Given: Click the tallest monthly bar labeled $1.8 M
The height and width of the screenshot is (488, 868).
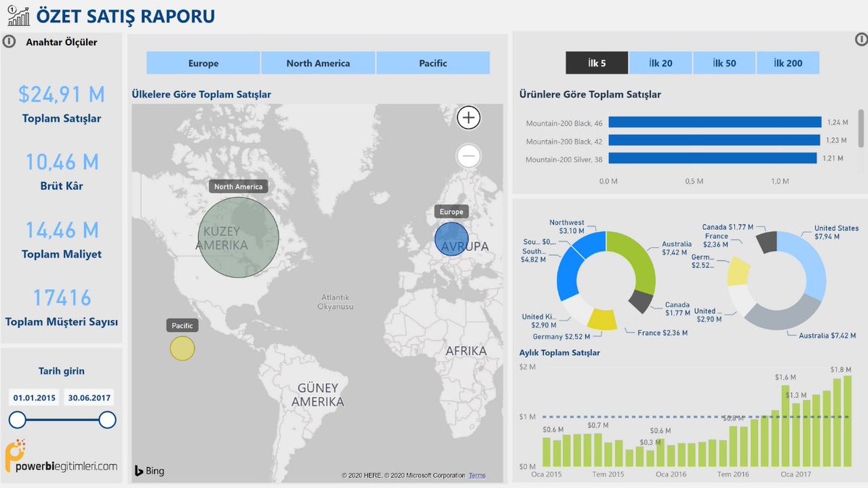Looking at the screenshot, I should click(x=848, y=421).
